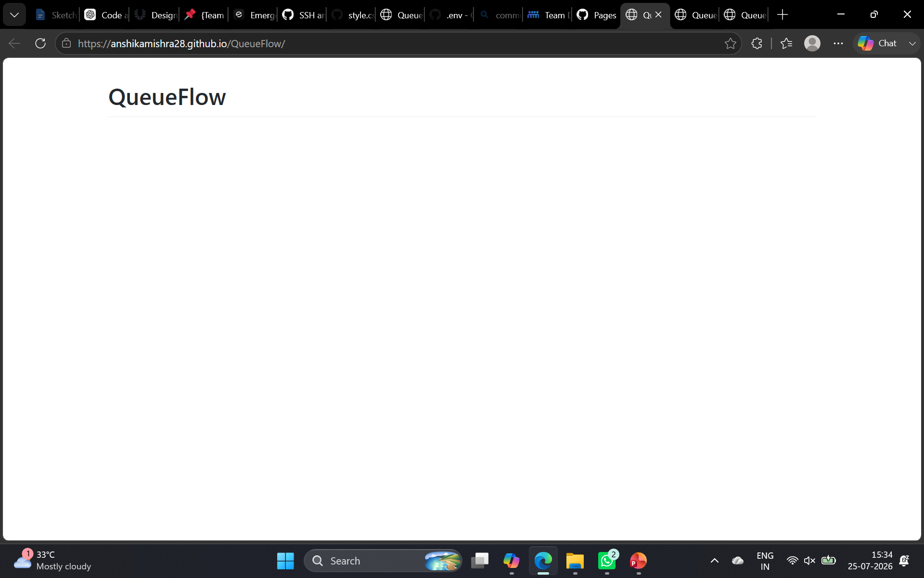Screen dimensions: 924x578
Task: Check the battery status icon
Action: tap(828, 561)
